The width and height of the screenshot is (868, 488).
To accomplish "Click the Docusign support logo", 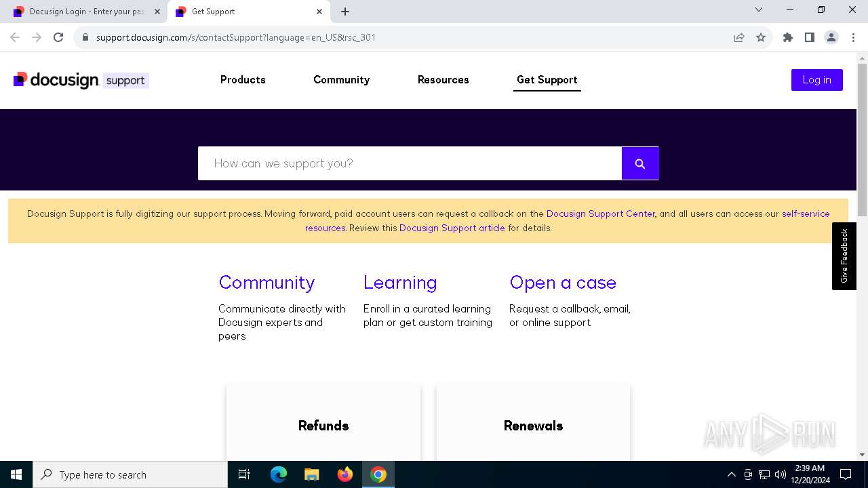I will point(81,80).
